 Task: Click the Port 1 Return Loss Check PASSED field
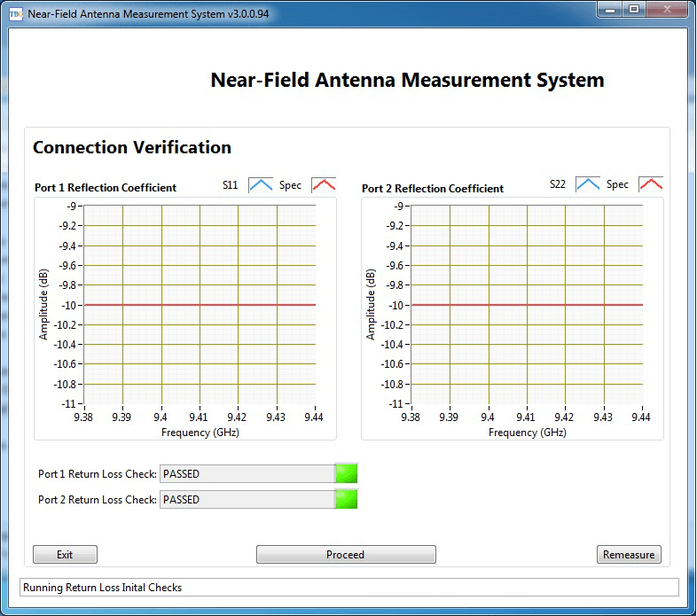click(247, 474)
